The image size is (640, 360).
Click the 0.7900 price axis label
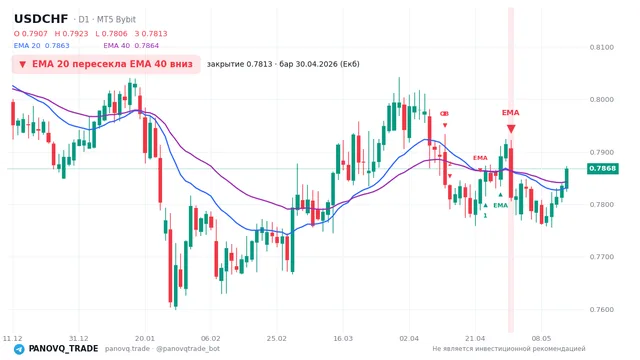coord(602,152)
